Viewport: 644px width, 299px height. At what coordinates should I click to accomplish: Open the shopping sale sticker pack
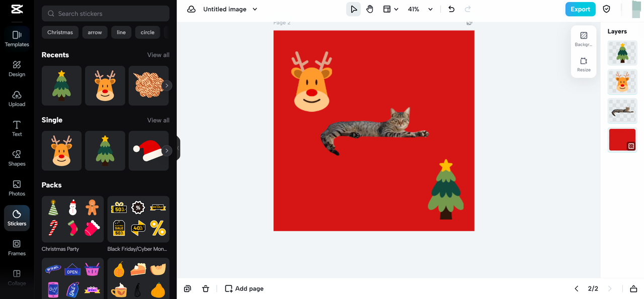[73, 278]
